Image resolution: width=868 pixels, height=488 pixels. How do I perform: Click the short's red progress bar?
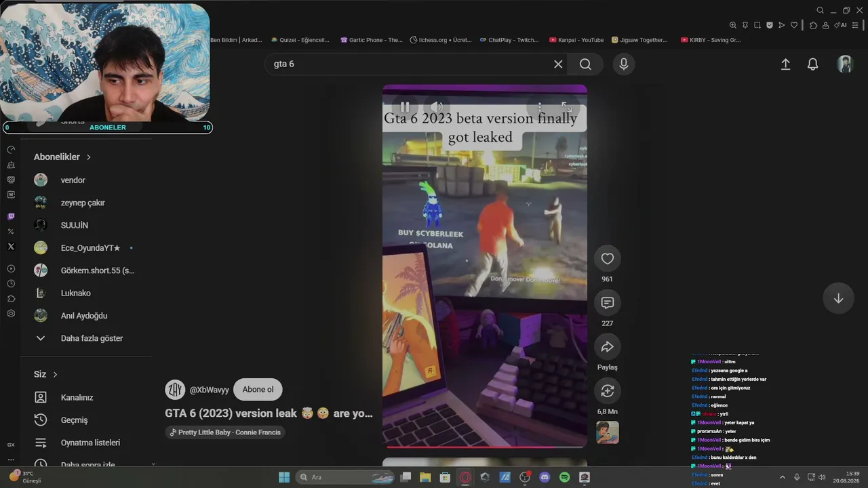coord(485,447)
